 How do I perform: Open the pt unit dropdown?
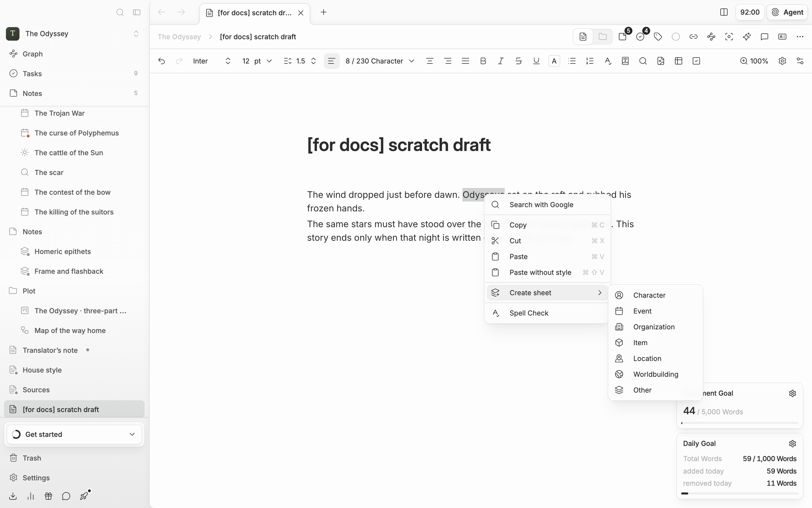[x=263, y=61]
